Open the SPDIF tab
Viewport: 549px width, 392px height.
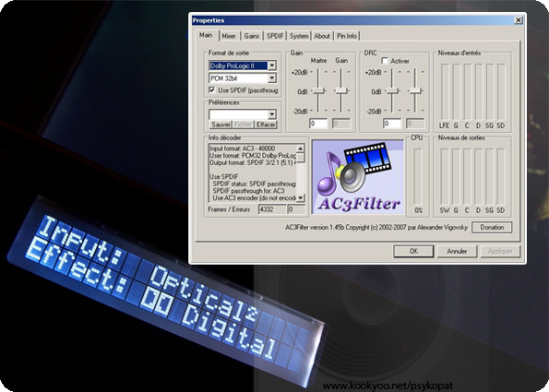tap(275, 36)
